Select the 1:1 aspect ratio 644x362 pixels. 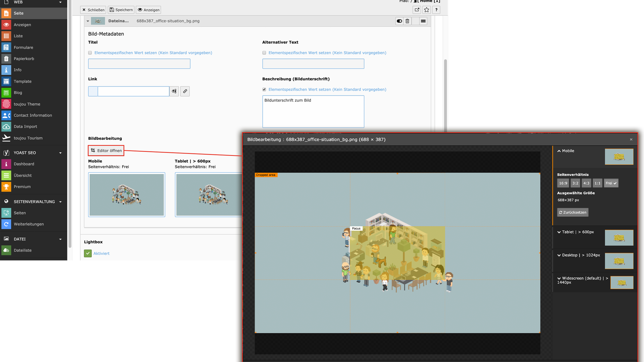[597, 183]
